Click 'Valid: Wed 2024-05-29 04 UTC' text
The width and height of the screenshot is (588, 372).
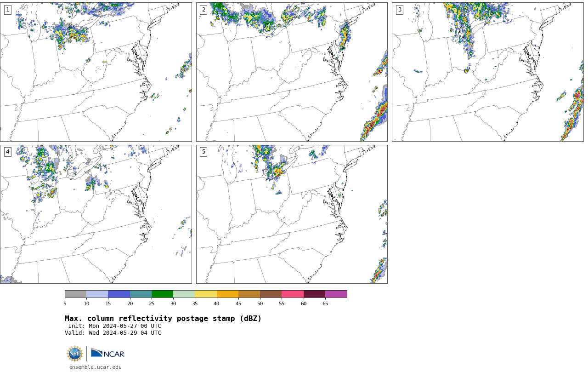tap(113, 333)
